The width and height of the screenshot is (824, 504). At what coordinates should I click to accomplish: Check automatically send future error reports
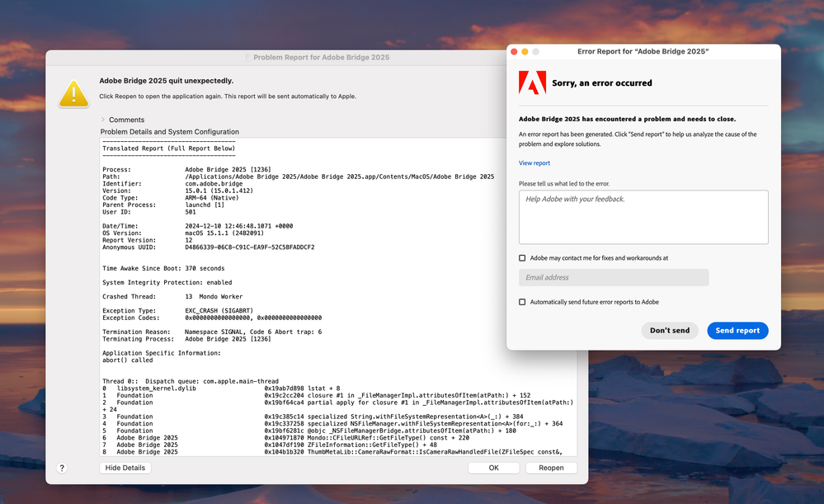coord(522,302)
